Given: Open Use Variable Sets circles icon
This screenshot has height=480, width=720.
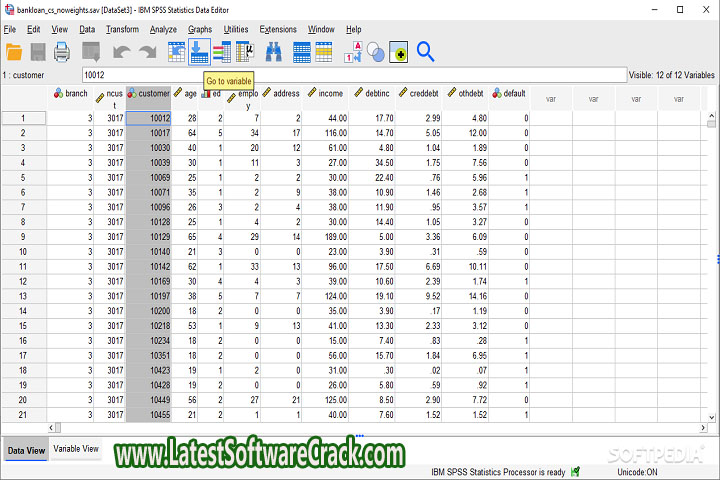Looking at the screenshot, I should (x=376, y=52).
